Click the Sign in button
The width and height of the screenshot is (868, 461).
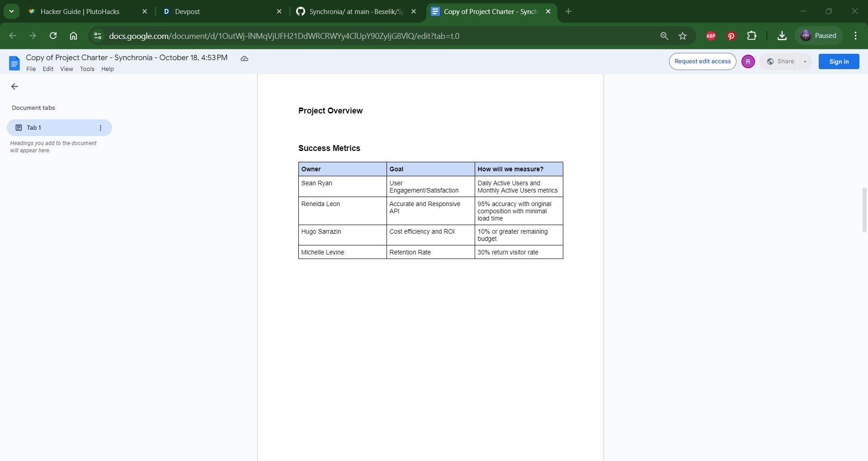click(x=839, y=61)
